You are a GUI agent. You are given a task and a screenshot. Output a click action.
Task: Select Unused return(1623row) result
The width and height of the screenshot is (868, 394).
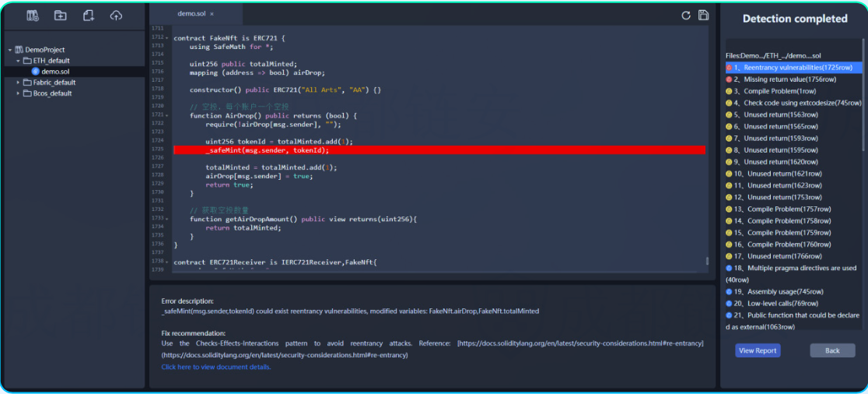(794, 185)
